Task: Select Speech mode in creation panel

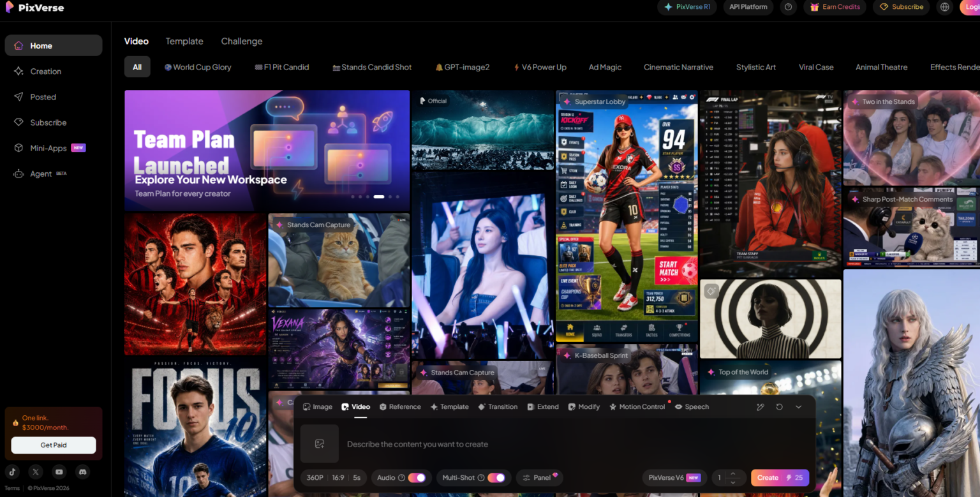Action: [x=692, y=406]
